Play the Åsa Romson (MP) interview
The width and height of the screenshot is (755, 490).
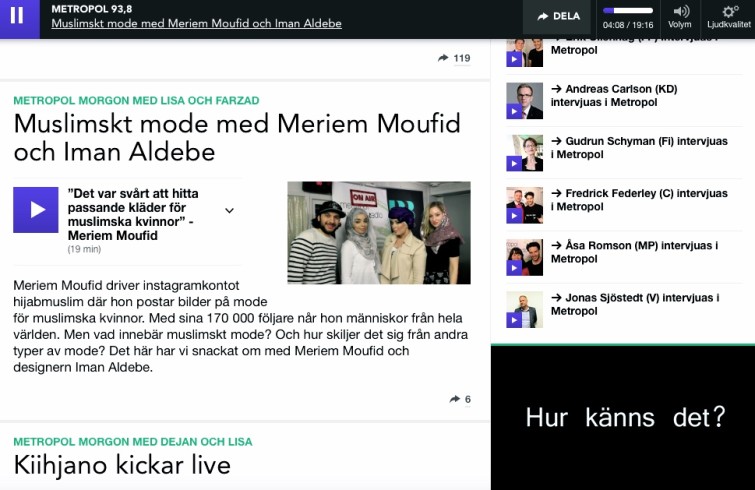tap(514, 268)
